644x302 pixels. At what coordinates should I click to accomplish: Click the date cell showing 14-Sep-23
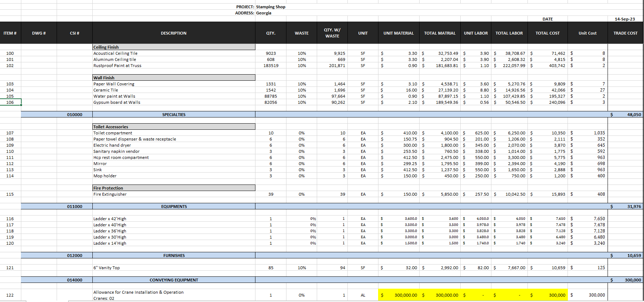pyautogui.click(x=625, y=19)
